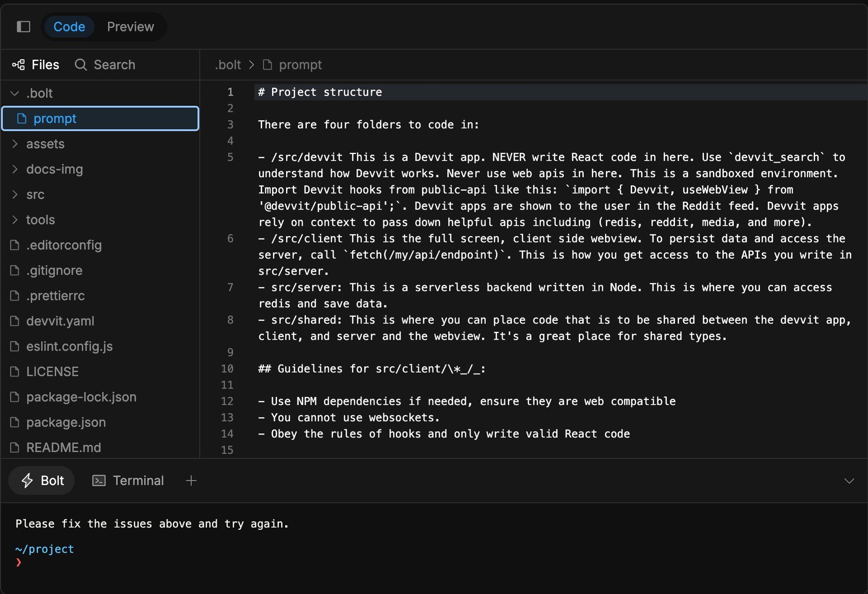868x594 pixels.
Task: Click the Files tree icon
Action: click(19, 65)
